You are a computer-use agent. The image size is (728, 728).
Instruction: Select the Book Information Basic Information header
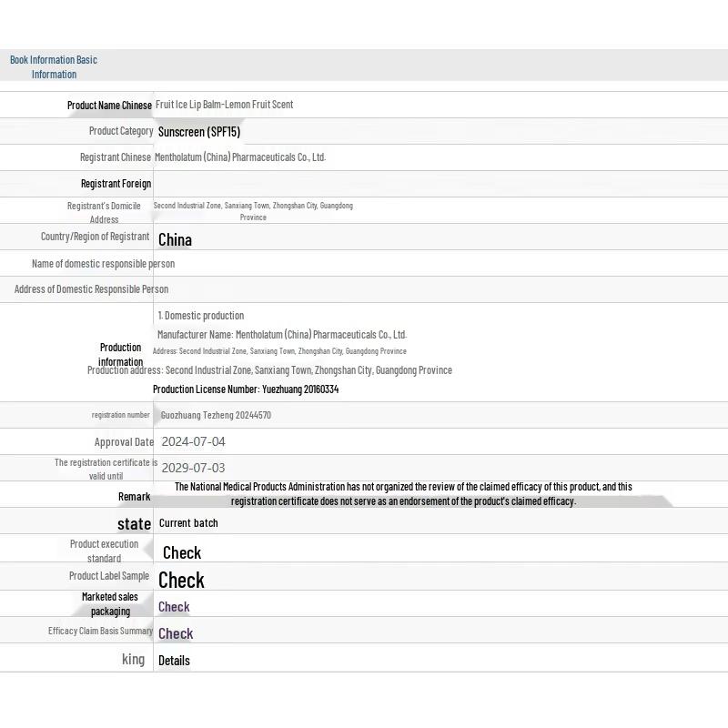(54, 66)
